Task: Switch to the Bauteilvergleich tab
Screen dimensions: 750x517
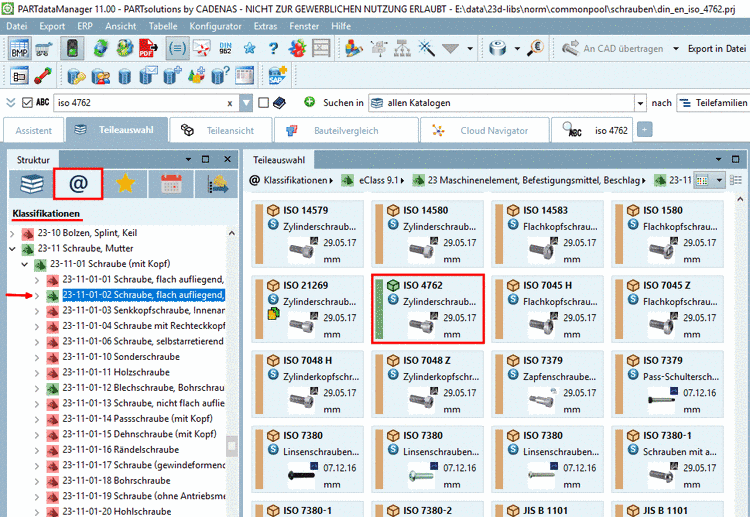Action: [347, 130]
